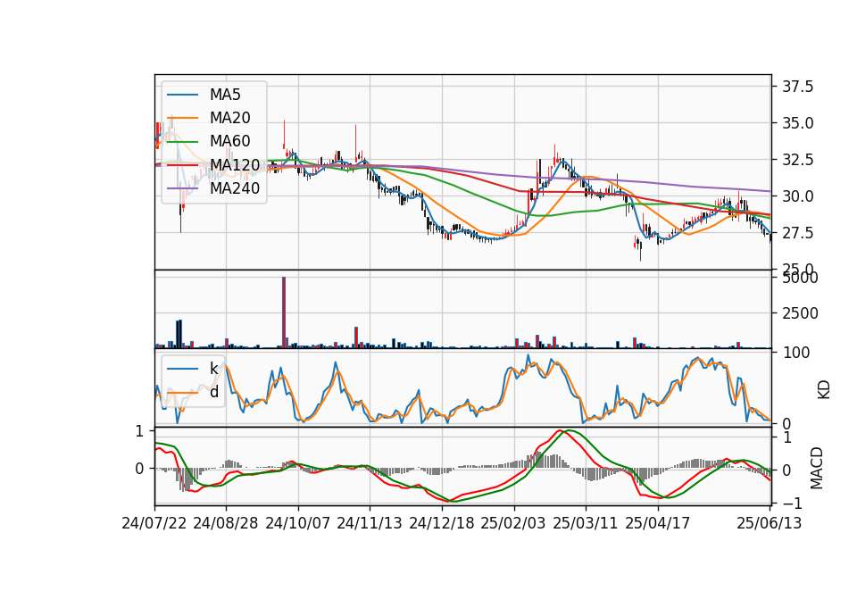Click the 100 label on KD axis
Viewport: 857px width, 616px height.
(x=795, y=353)
